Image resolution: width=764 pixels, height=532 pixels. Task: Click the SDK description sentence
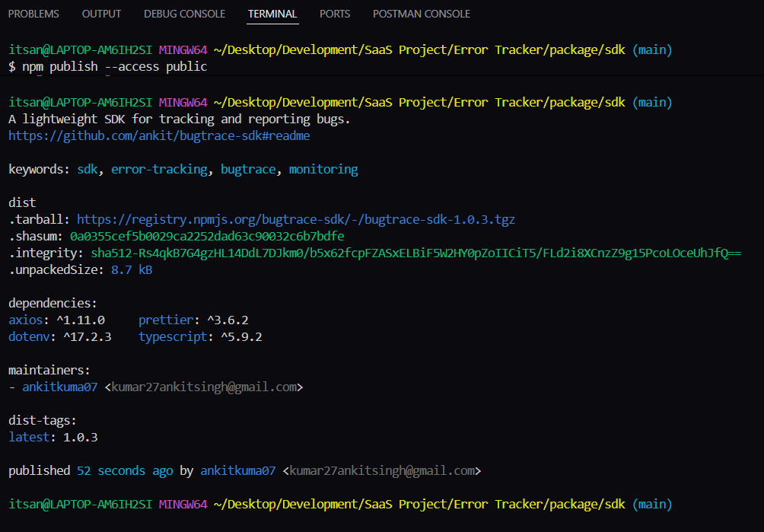[x=180, y=119]
